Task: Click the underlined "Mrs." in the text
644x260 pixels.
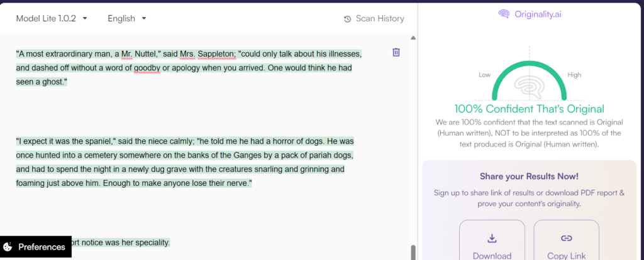Action: coord(187,54)
